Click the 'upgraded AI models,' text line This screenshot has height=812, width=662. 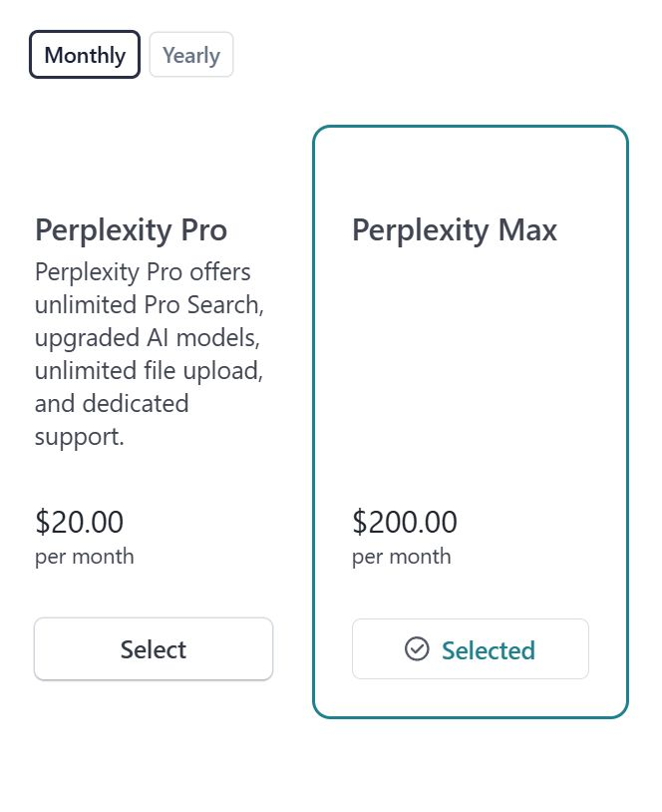[x=148, y=338]
